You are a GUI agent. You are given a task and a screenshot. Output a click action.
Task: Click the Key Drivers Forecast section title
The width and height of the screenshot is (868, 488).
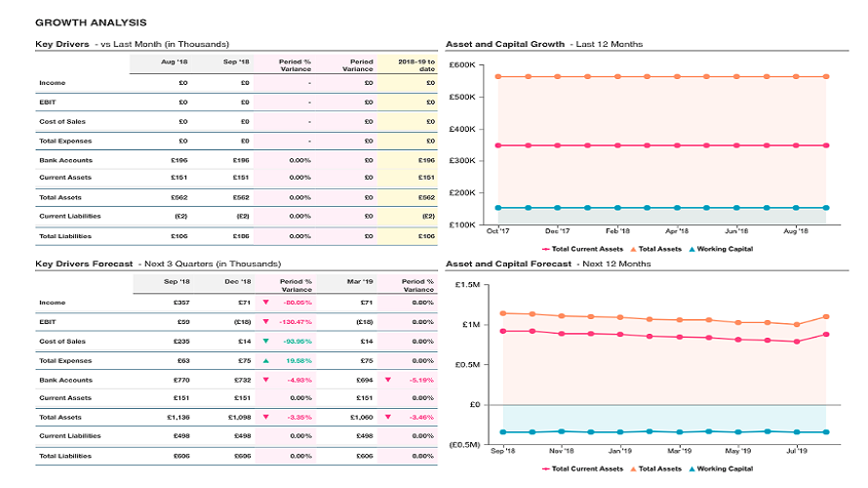pyautogui.click(x=84, y=264)
